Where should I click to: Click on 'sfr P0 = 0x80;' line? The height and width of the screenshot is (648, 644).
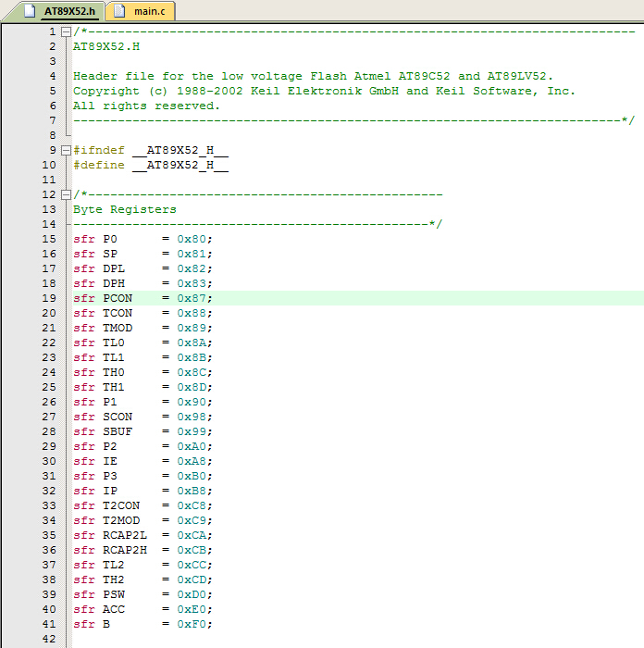[x=142, y=239]
